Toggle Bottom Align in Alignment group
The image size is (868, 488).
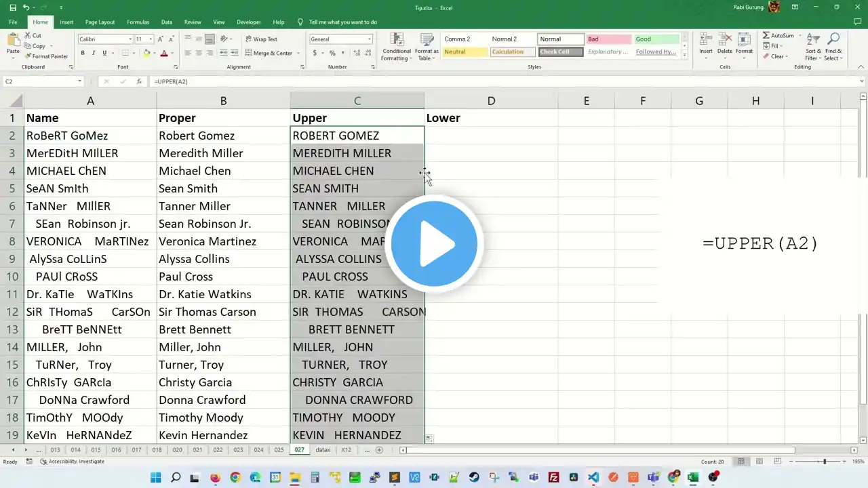[210, 39]
